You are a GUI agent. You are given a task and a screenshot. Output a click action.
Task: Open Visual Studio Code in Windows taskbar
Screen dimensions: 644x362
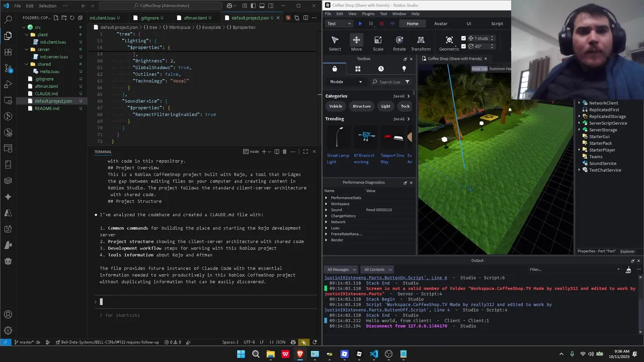tap(374, 354)
